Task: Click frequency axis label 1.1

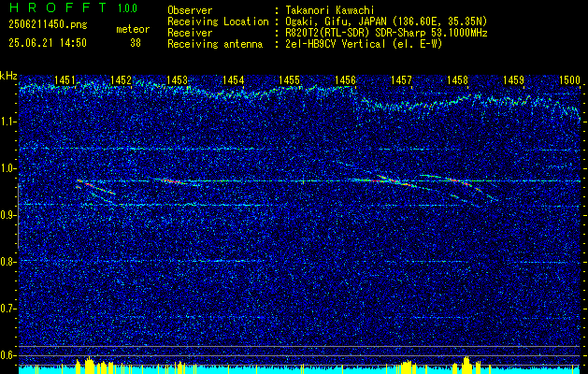Action: [8, 122]
